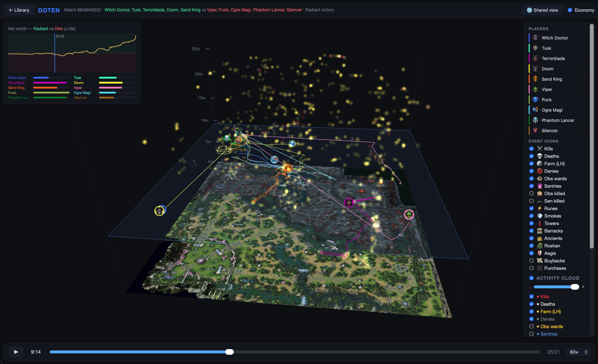Uncheck Denies under Event Icons
598x364 pixels.
(531, 171)
